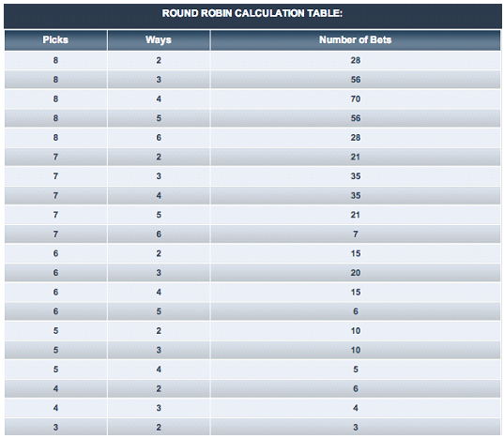Click bets value 6 in the 6-picks, 5-ways row

click(355, 311)
